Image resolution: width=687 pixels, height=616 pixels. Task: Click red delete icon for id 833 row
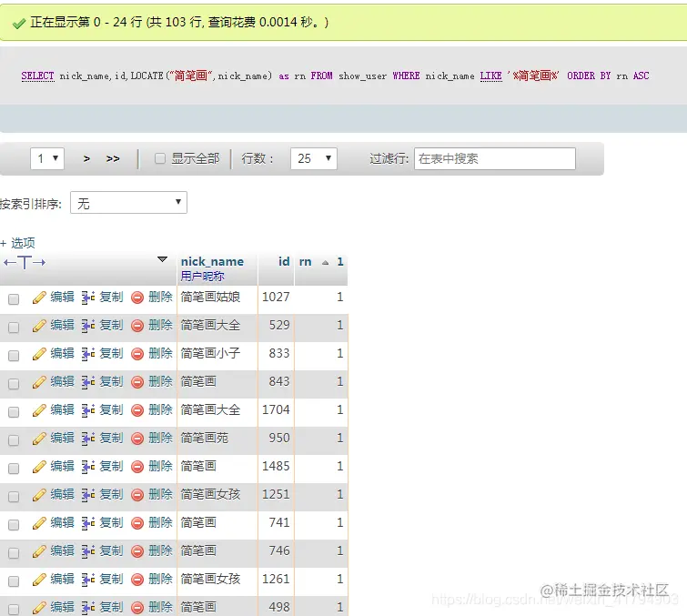pyautogui.click(x=137, y=355)
